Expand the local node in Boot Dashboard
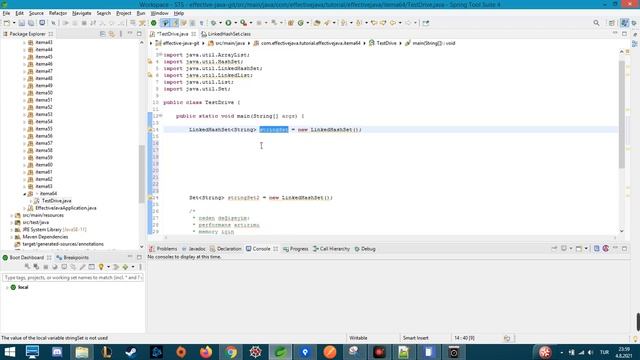Viewport: 640px width, 360px height. tap(7, 287)
